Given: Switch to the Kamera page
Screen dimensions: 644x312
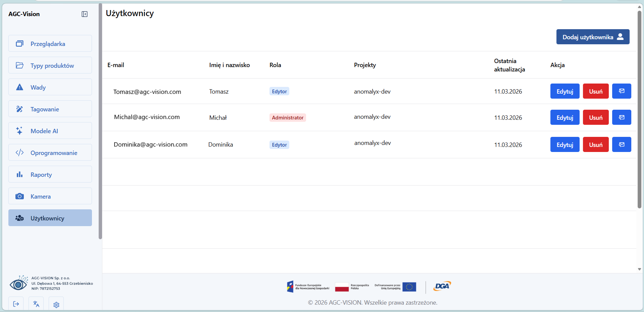Looking at the screenshot, I should click(x=50, y=196).
